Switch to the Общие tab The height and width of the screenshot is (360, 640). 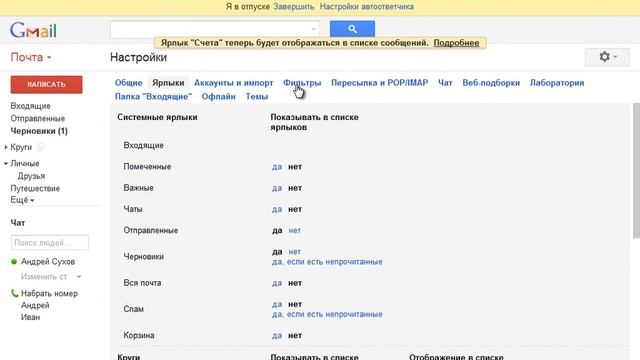129,83
